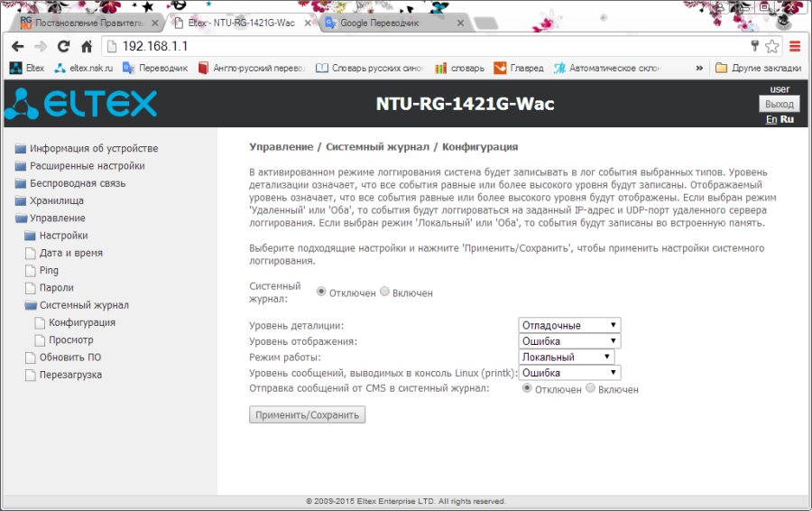Image resolution: width=812 pixels, height=511 pixels.
Task: Expand Хранилища folder
Action: (50, 200)
